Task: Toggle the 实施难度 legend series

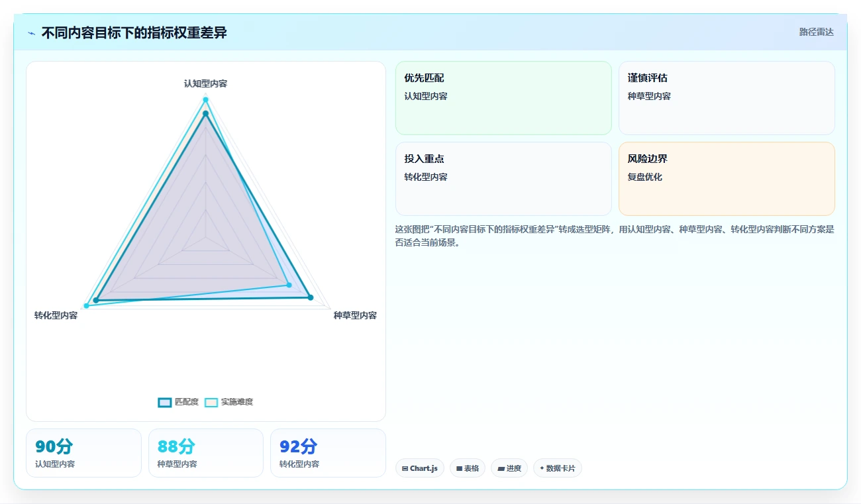Action: click(228, 402)
